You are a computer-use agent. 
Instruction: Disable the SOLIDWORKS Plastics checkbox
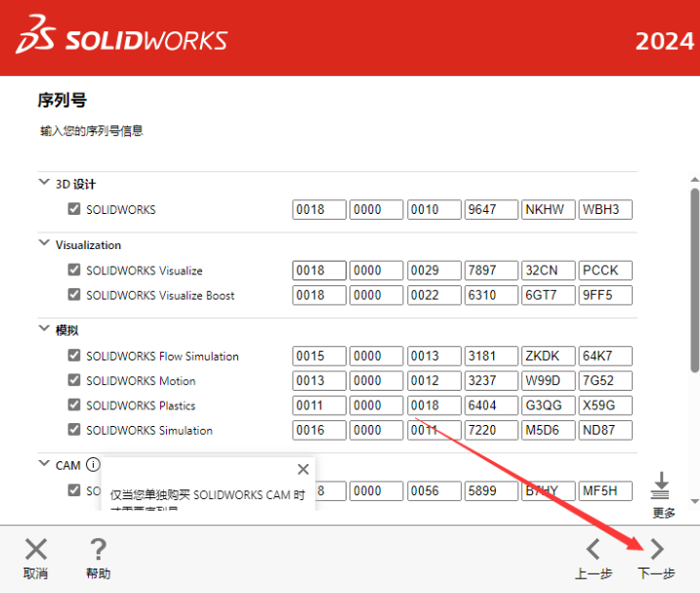tap(74, 405)
